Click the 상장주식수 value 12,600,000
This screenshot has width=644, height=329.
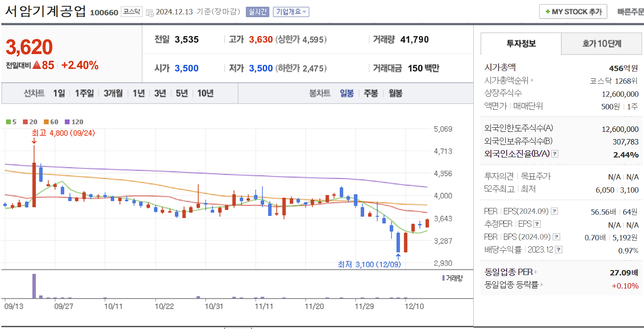click(x=620, y=94)
